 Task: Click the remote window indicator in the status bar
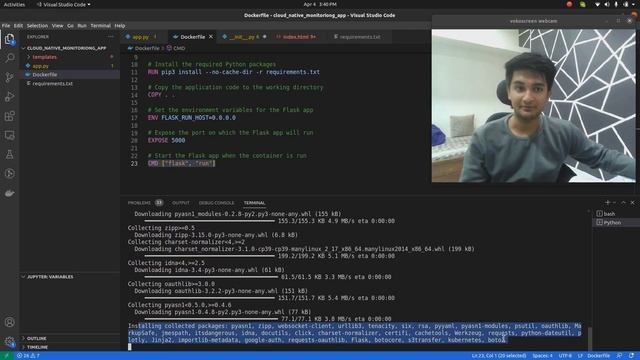click(6, 356)
